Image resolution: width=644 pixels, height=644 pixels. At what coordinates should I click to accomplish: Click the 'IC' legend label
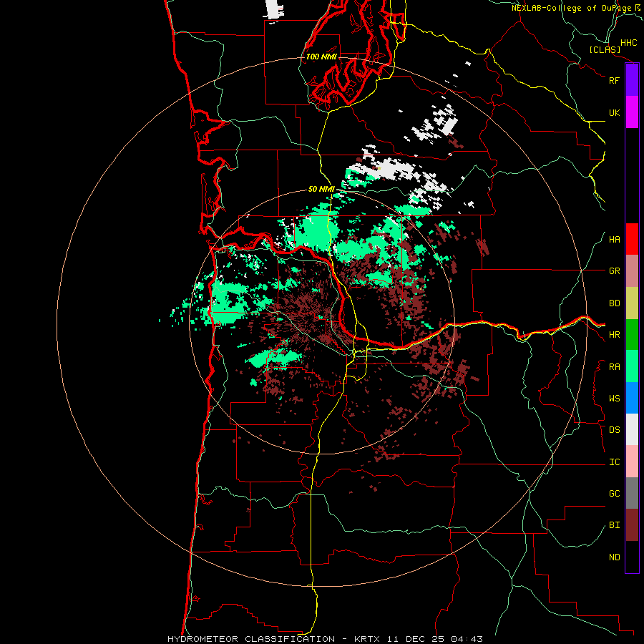pyautogui.click(x=614, y=462)
